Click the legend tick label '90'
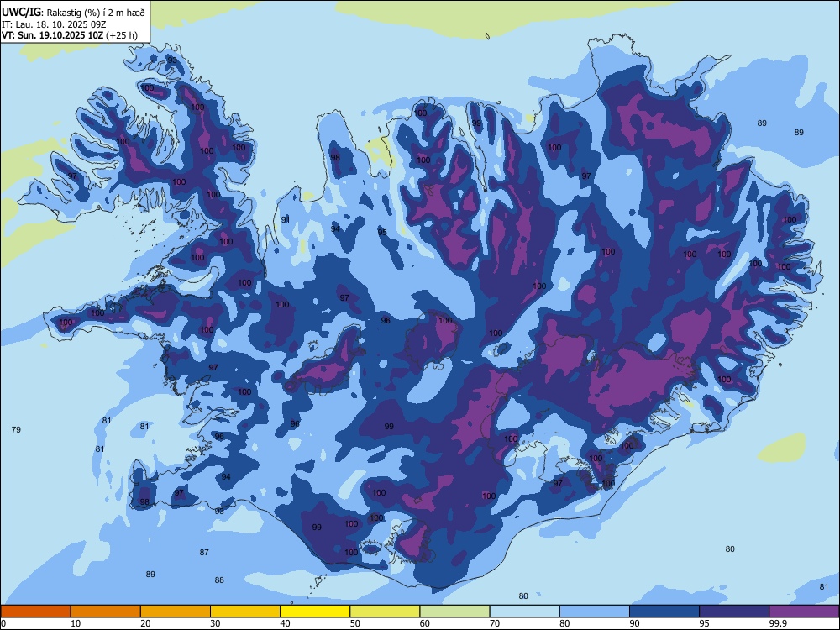Viewport: 840px width, 630px height. (634, 623)
